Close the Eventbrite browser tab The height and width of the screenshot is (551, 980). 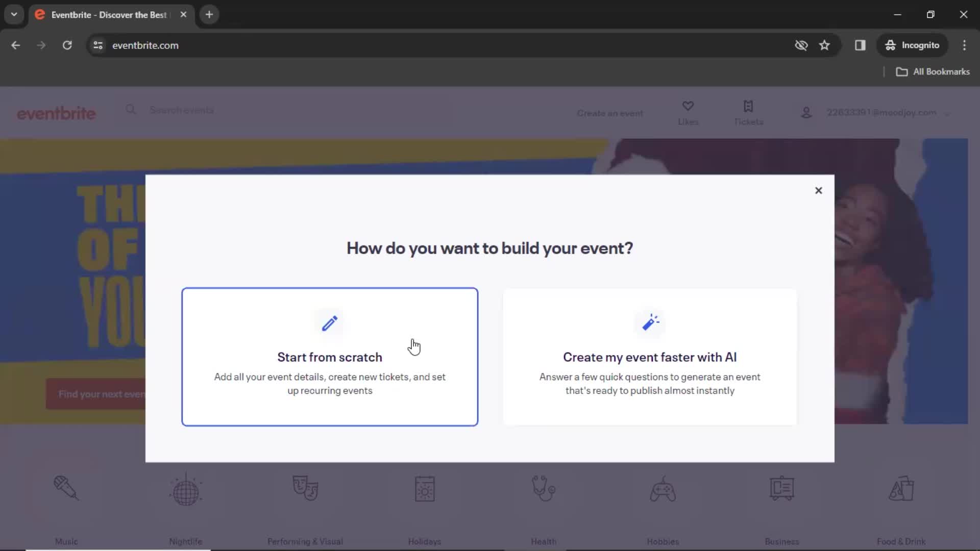click(x=183, y=14)
